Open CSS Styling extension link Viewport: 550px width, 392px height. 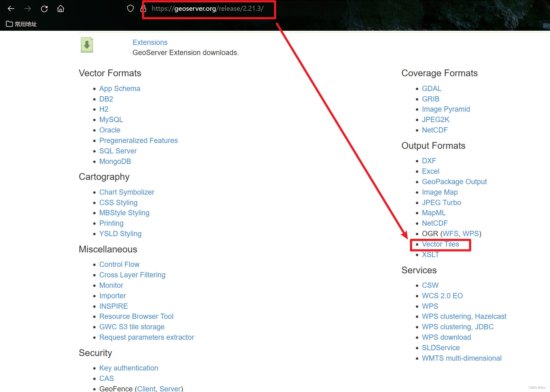pyautogui.click(x=118, y=203)
